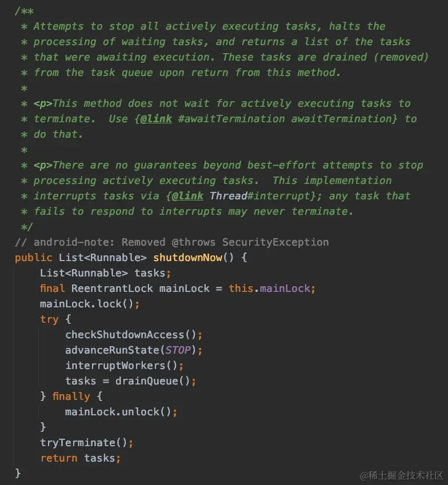Screen dimensions: 448x485
Task: Click the public keyword of the method
Action: (33, 258)
